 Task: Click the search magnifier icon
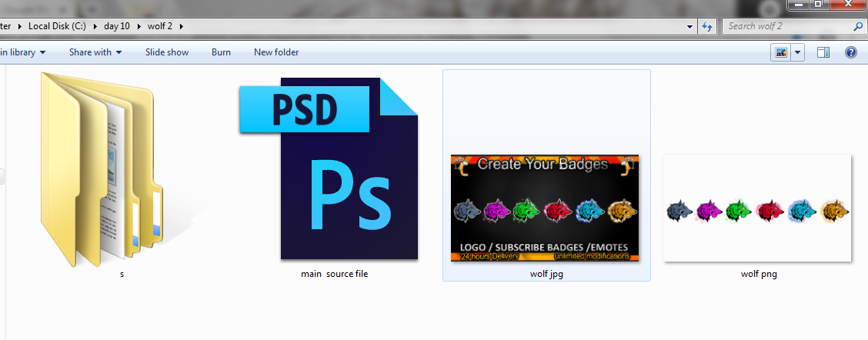[857, 26]
